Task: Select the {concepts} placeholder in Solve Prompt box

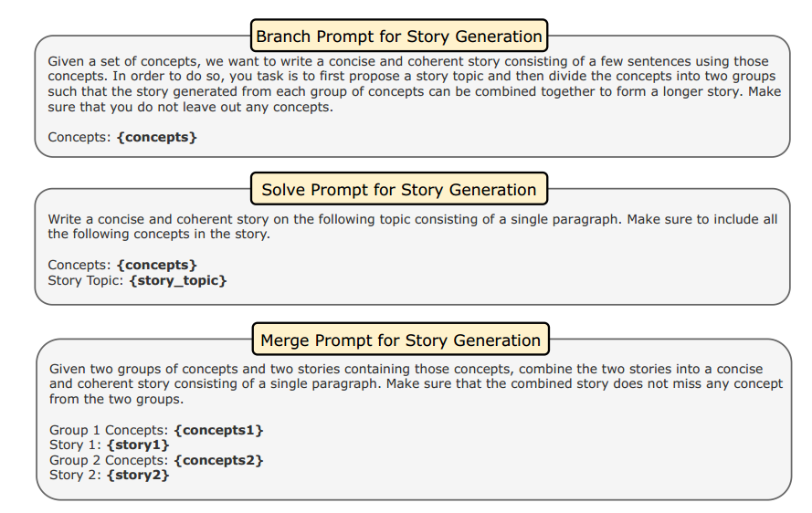Action: (157, 266)
